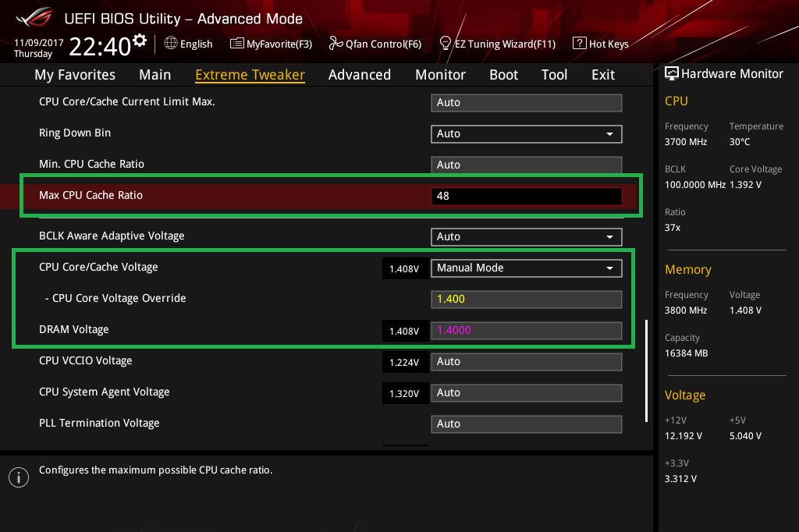Screen dimensions: 799x532
Task: Click the 3700 MHz CPU frequency value
Action: coord(686,142)
